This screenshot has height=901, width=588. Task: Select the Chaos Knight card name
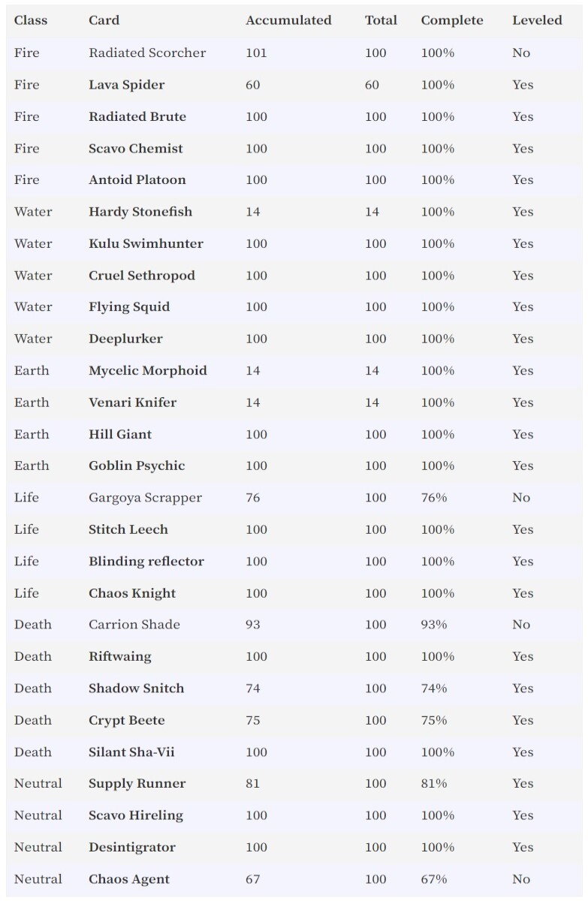132,593
